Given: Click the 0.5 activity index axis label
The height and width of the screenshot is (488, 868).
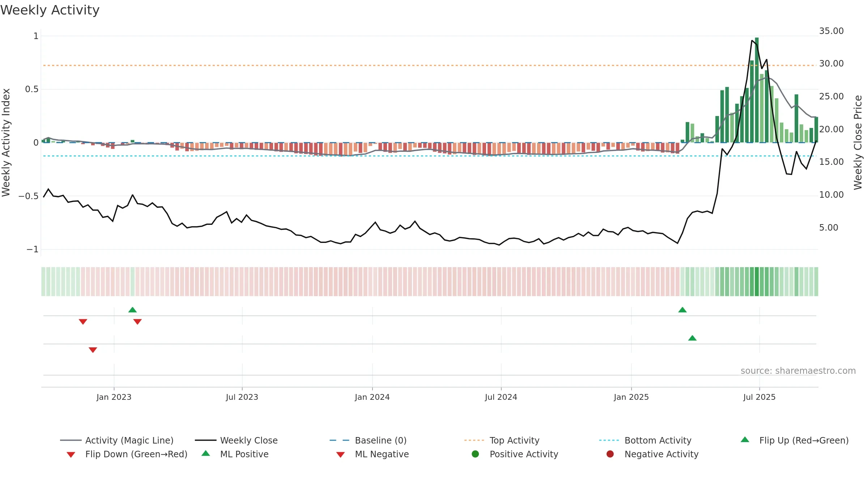Looking at the screenshot, I should click(x=31, y=89).
